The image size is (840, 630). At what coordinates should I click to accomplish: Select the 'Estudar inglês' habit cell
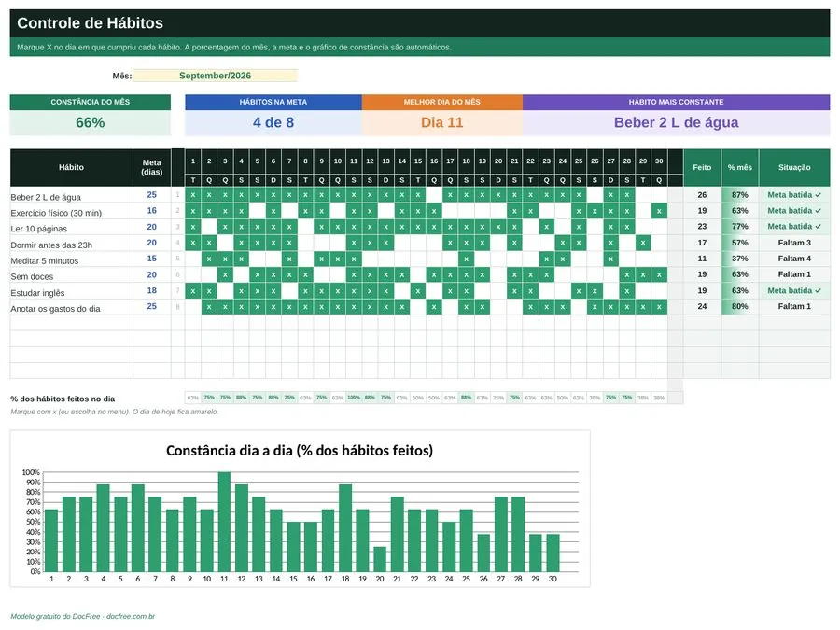71,292
